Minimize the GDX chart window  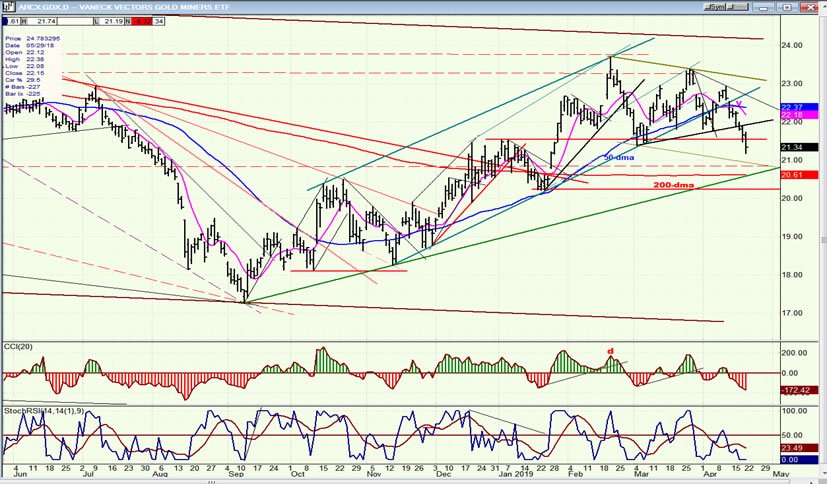click(x=765, y=7)
